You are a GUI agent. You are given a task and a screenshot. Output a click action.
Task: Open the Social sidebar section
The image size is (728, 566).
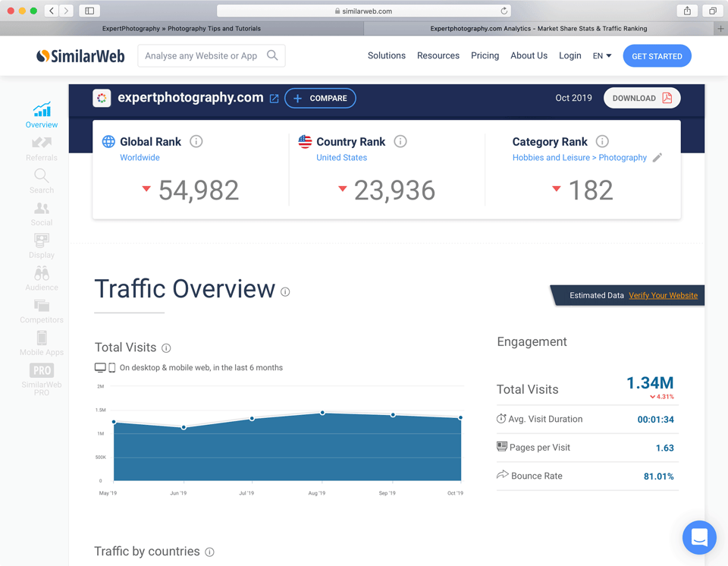(x=41, y=214)
